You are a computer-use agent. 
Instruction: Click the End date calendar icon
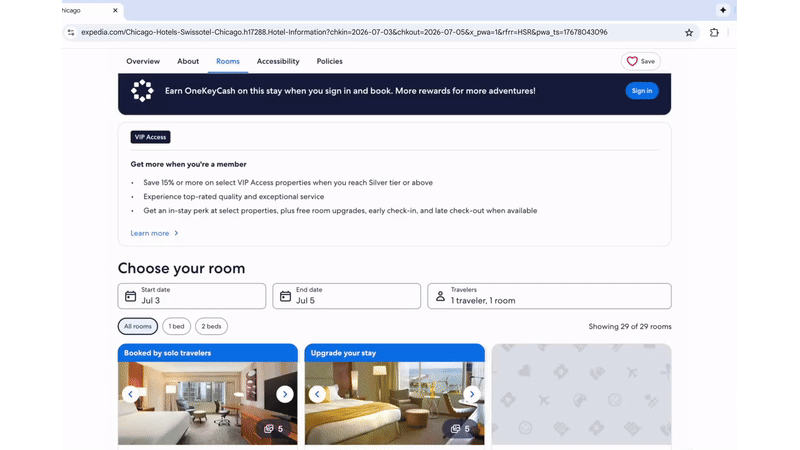coord(285,296)
